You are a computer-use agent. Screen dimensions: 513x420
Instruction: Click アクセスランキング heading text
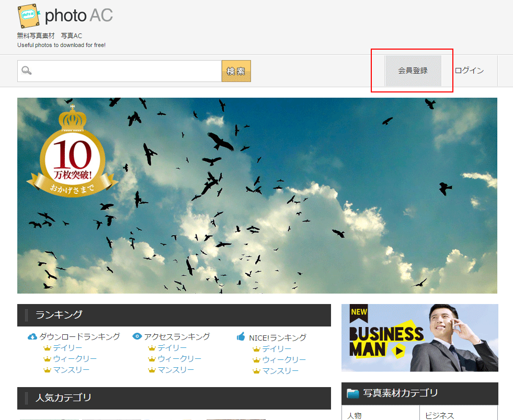pos(177,336)
